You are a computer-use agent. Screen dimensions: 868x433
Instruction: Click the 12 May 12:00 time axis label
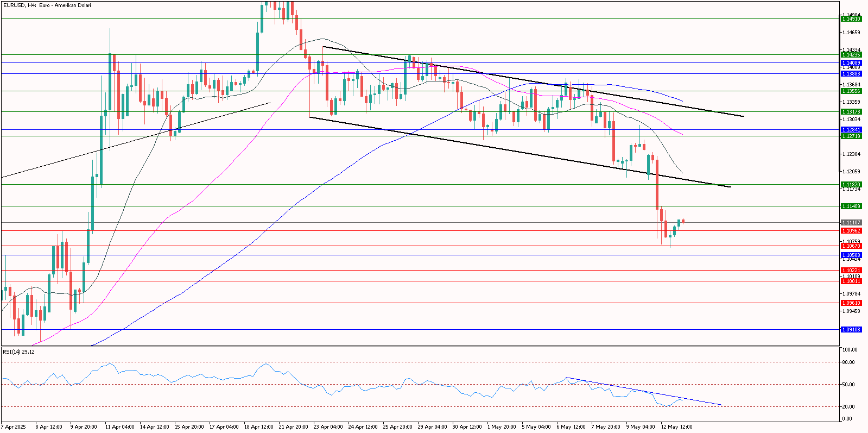click(x=676, y=427)
